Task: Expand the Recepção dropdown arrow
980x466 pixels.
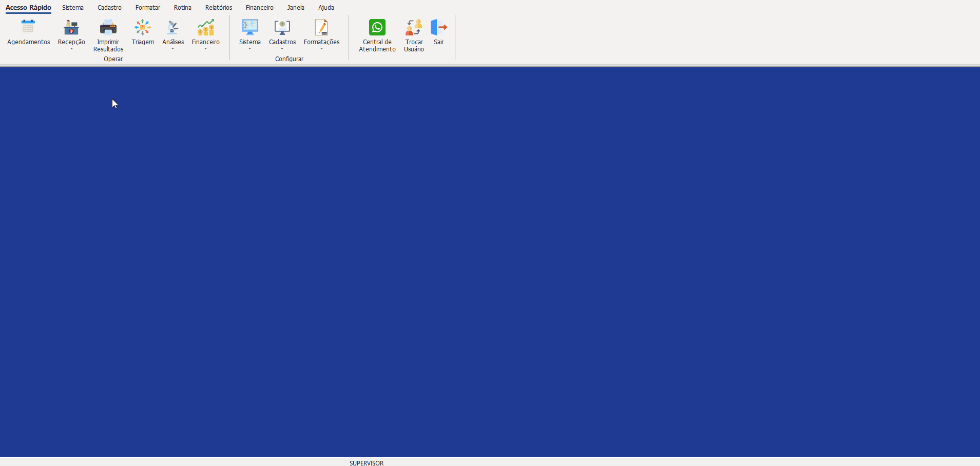Action: click(71, 49)
